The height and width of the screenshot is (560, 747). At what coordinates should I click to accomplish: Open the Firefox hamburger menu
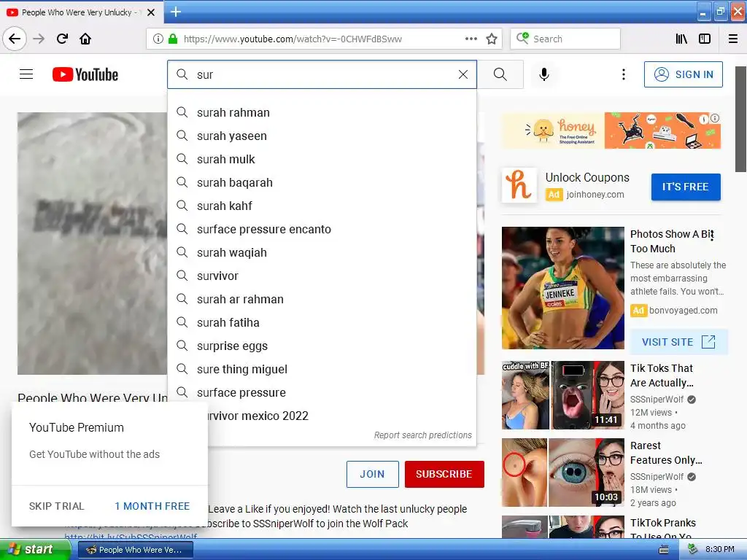click(x=733, y=39)
